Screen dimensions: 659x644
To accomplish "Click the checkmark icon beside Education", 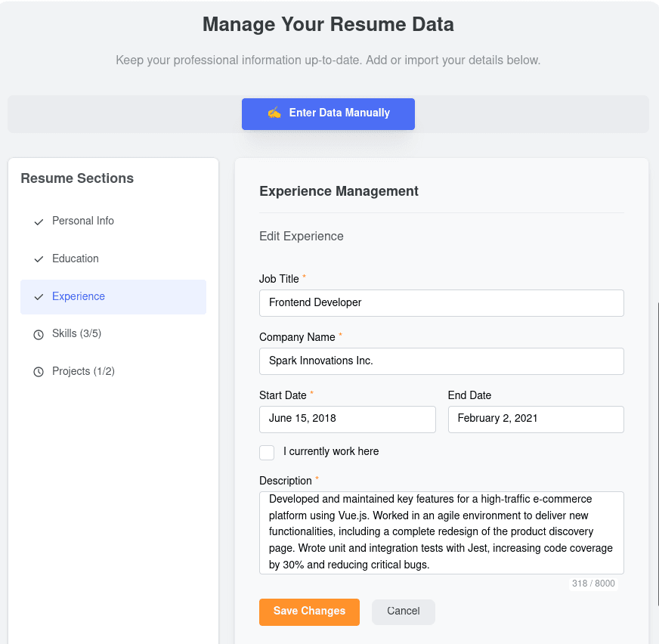I will [x=39, y=259].
